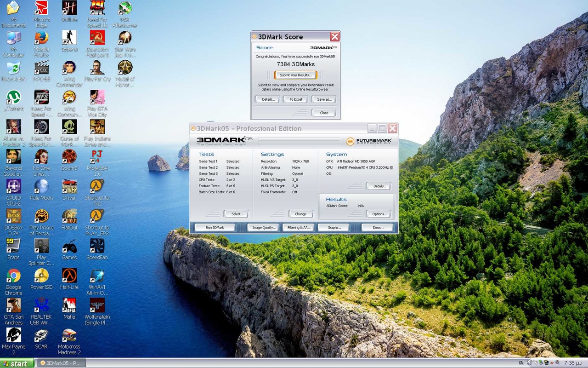The width and height of the screenshot is (588, 368).
Task: Click the Save as... button
Action: [x=324, y=99]
